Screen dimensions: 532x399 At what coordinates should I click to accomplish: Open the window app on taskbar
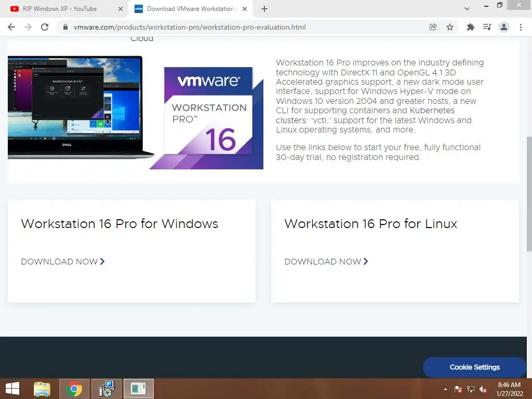click(x=138, y=389)
